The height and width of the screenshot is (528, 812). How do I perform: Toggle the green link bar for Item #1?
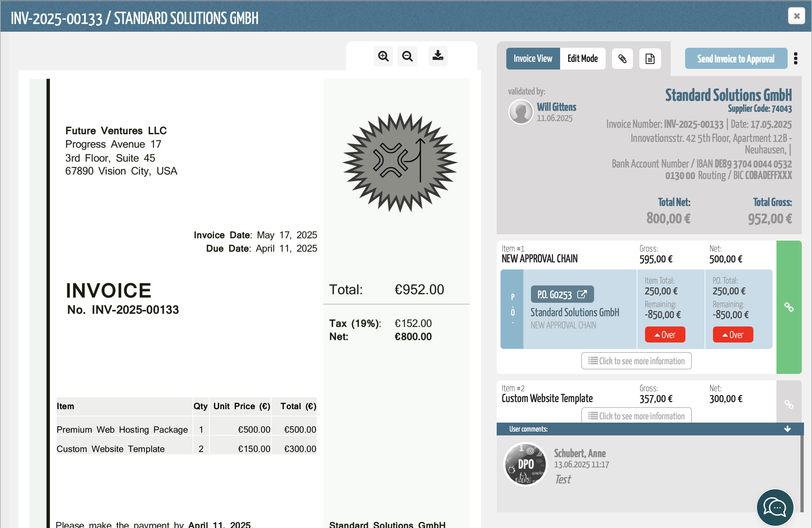(x=789, y=307)
